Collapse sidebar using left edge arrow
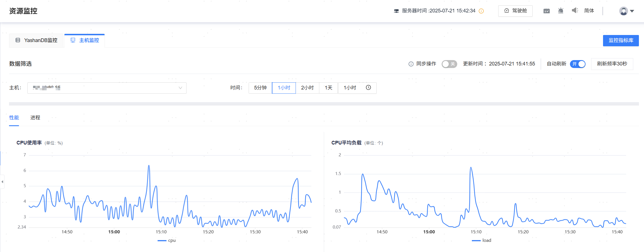Image resolution: width=644 pixels, height=252 pixels. (2, 182)
